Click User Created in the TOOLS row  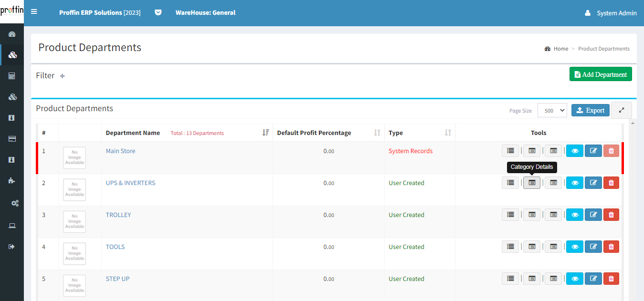(x=406, y=247)
